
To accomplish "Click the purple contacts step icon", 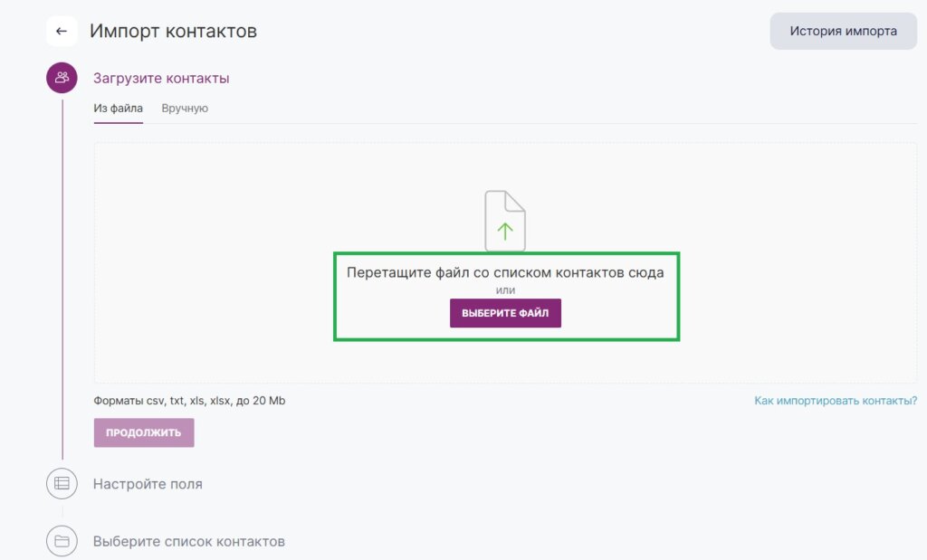I will [x=62, y=78].
